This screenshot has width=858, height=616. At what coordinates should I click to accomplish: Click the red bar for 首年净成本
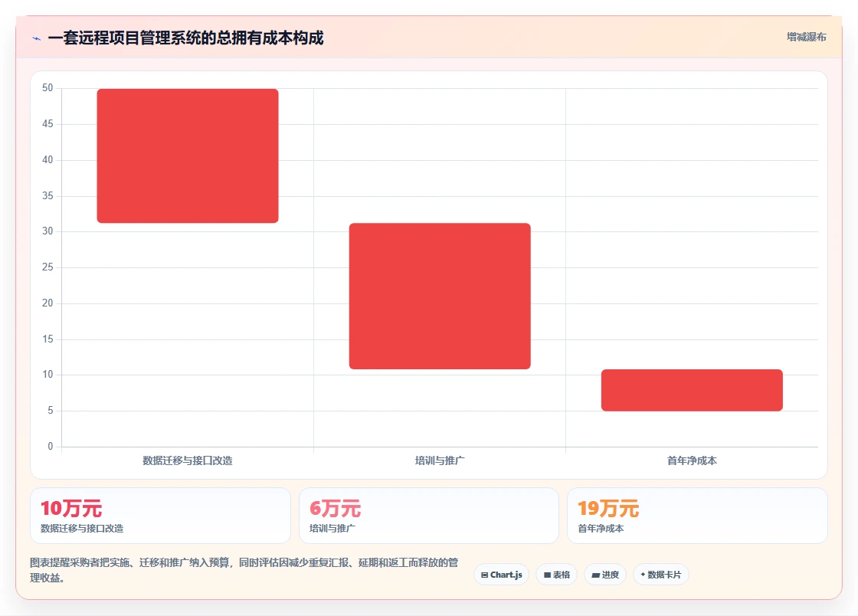point(692,390)
